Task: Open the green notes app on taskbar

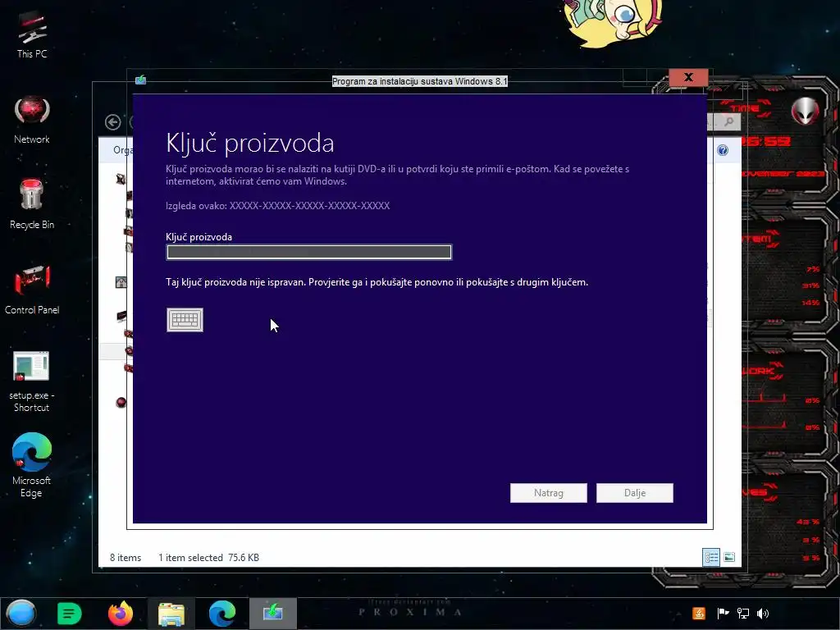Action: pyautogui.click(x=69, y=614)
